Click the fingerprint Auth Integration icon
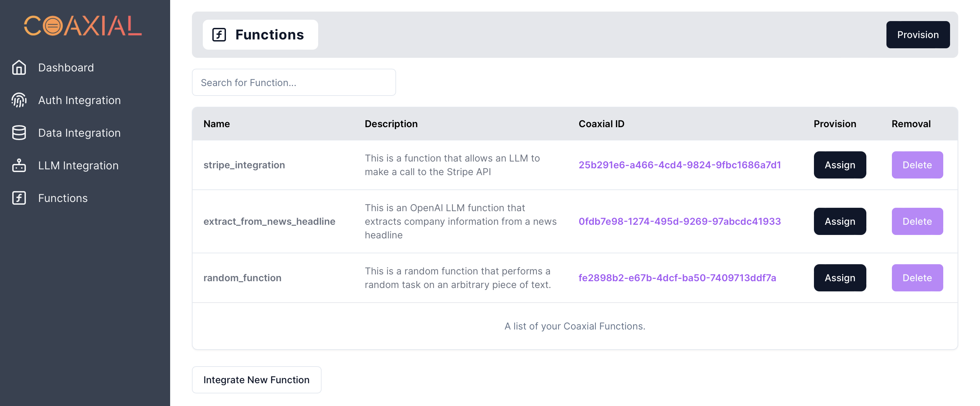This screenshot has width=980, height=406. [x=19, y=100]
